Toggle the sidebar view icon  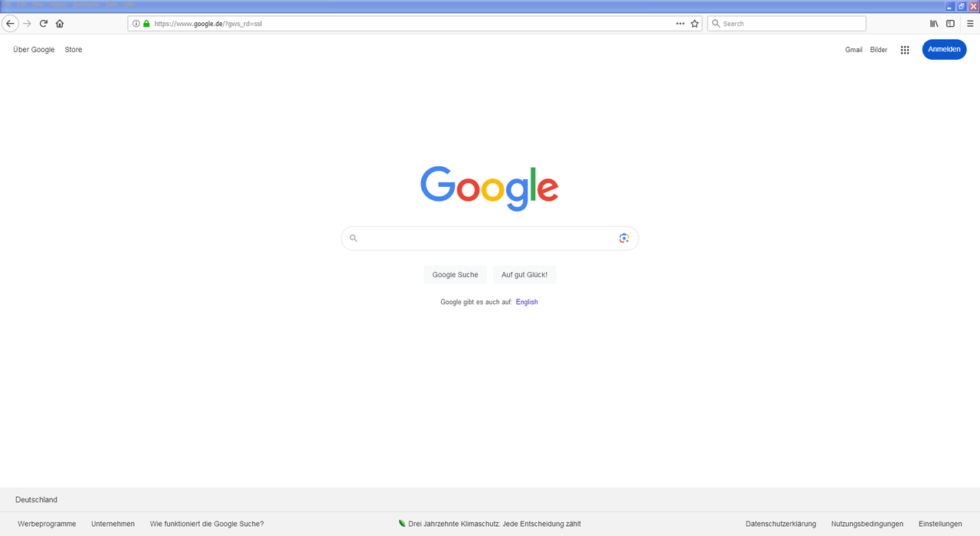(x=950, y=24)
